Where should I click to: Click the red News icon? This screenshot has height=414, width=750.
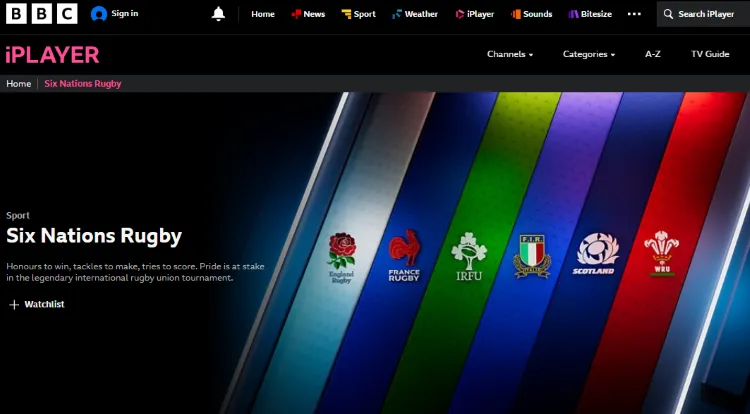(x=296, y=14)
